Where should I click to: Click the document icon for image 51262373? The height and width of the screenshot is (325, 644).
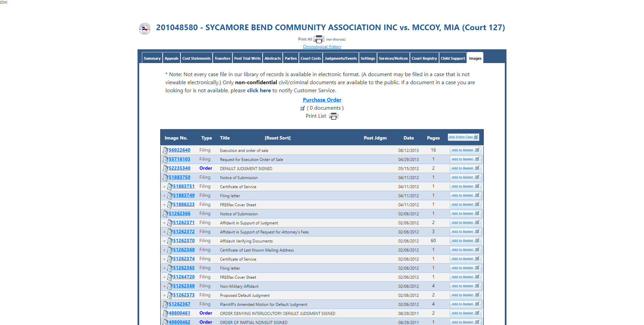tap(170, 295)
